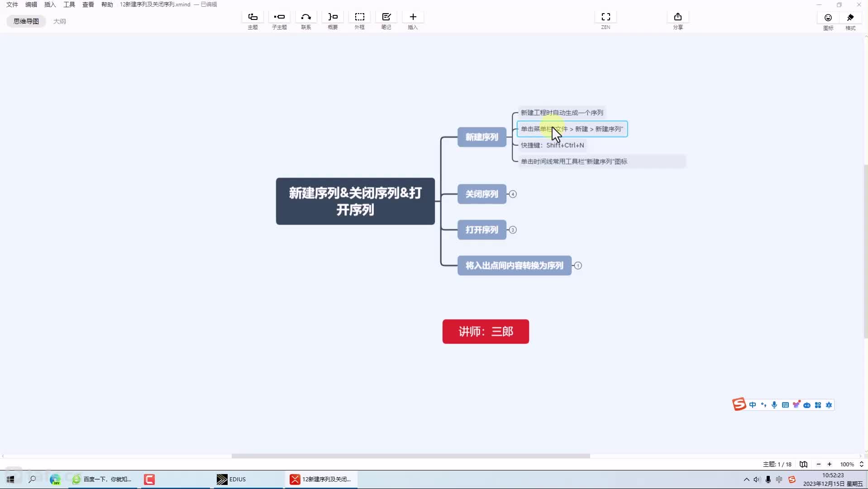868x489 pixels.
Task: Select the 联系 (Relationship) tool
Action: 306,17
